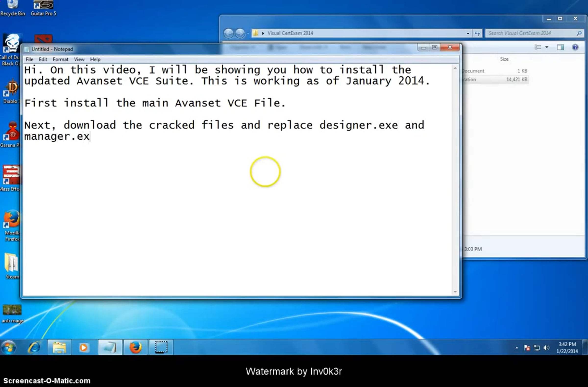Image resolution: width=588 pixels, height=387 pixels.
Task: Toggle the Explorer preview pane button
Action: [x=560, y=47]
